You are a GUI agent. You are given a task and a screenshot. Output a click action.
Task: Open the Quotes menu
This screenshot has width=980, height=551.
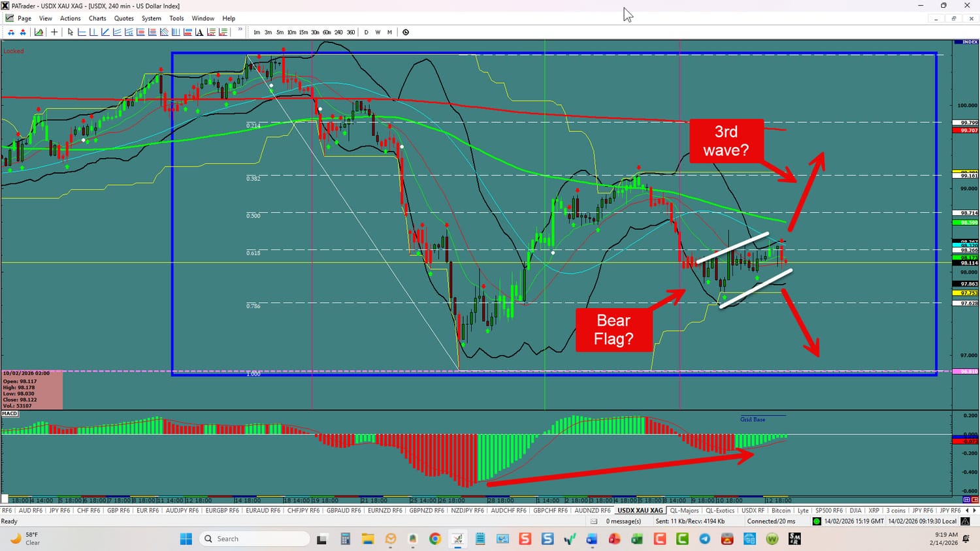tap(124, 18)
